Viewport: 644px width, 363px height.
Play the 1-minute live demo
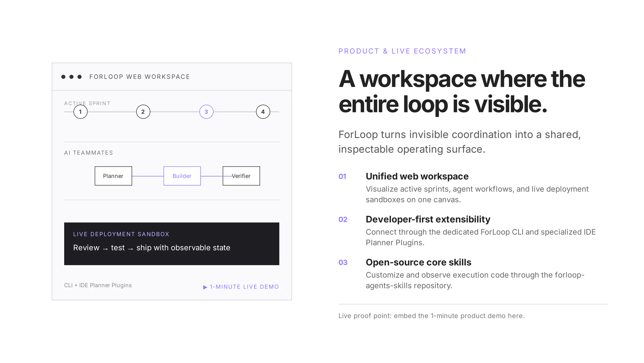tap(241, 287)
